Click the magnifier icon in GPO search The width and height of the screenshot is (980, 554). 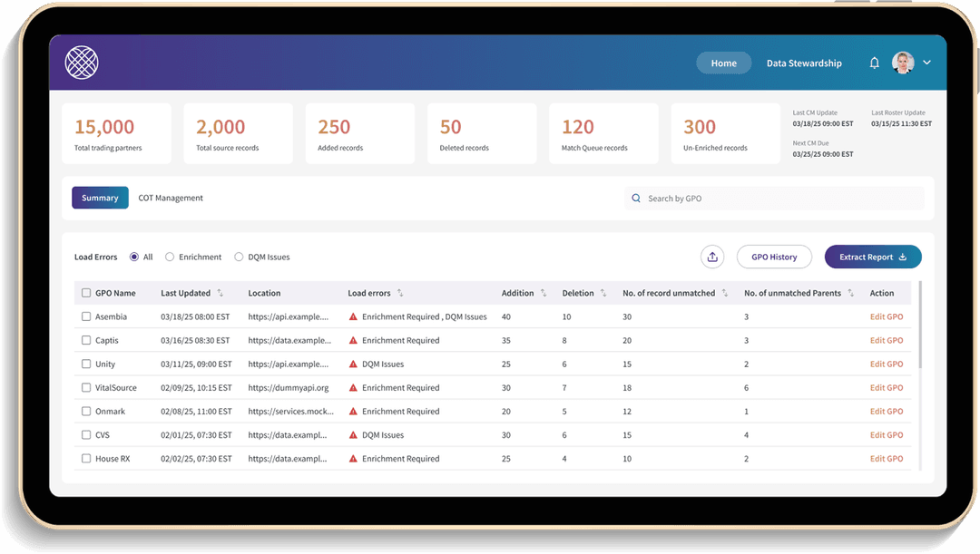pos(635,199)
